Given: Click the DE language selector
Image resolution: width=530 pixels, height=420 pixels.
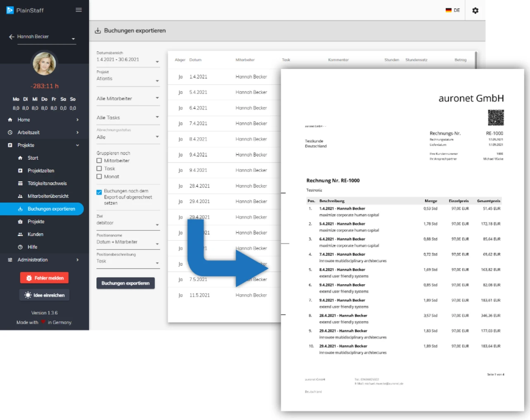Looking at the screenshot, I should 453,10.
